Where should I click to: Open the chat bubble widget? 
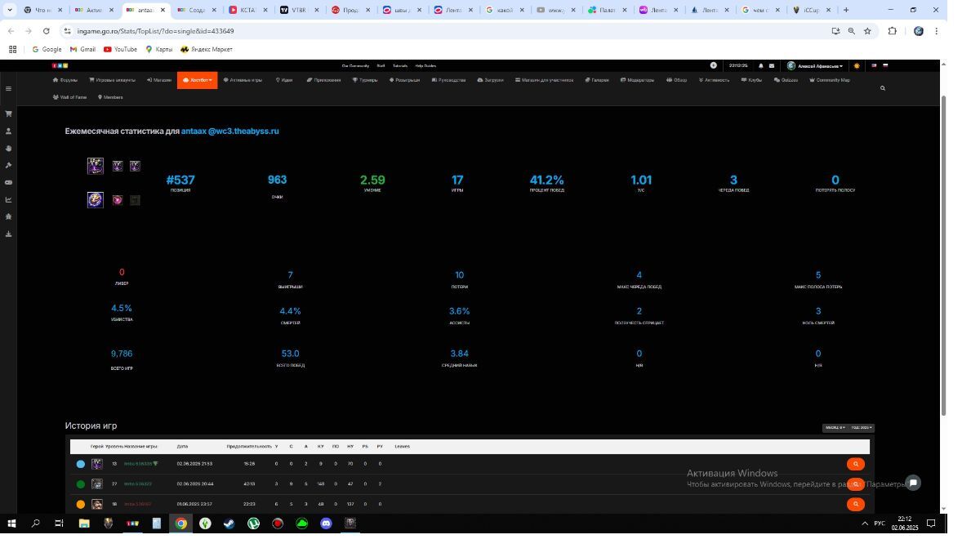913,483
